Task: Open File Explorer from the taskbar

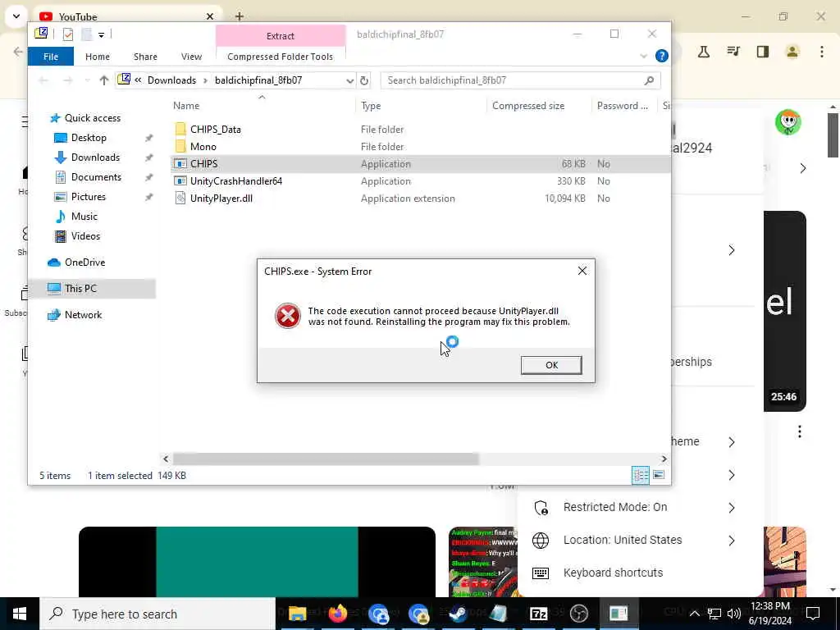Action: [297, 614]
